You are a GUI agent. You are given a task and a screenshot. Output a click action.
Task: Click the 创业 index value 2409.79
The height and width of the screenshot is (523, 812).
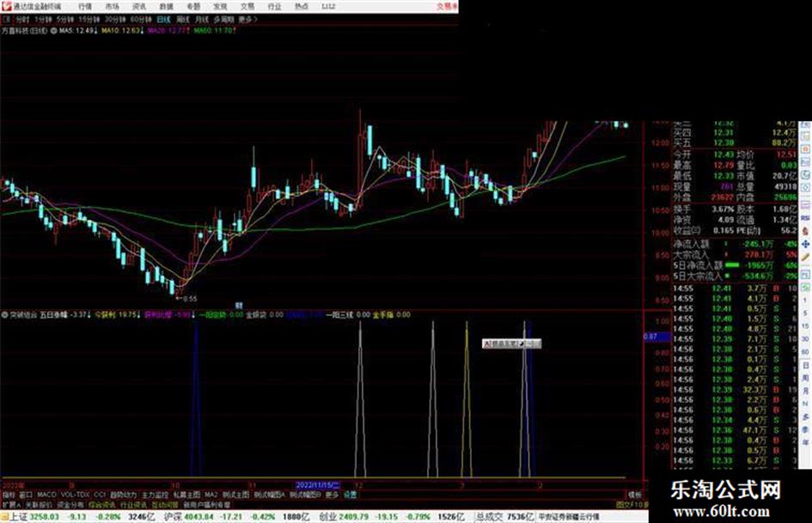pos(354,517)
